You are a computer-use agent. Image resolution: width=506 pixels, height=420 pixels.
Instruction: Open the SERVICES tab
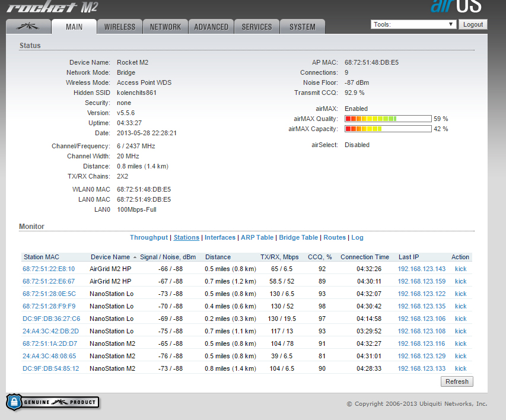coord(257,27)
